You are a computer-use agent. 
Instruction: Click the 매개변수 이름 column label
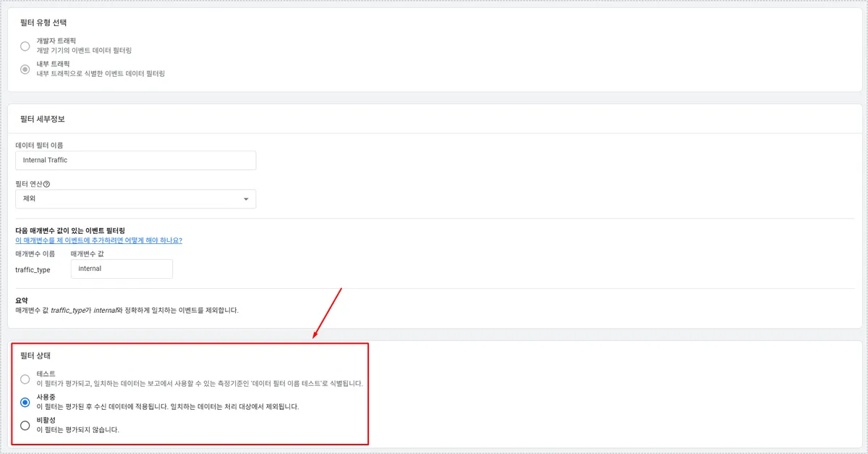tap(35, 253)
